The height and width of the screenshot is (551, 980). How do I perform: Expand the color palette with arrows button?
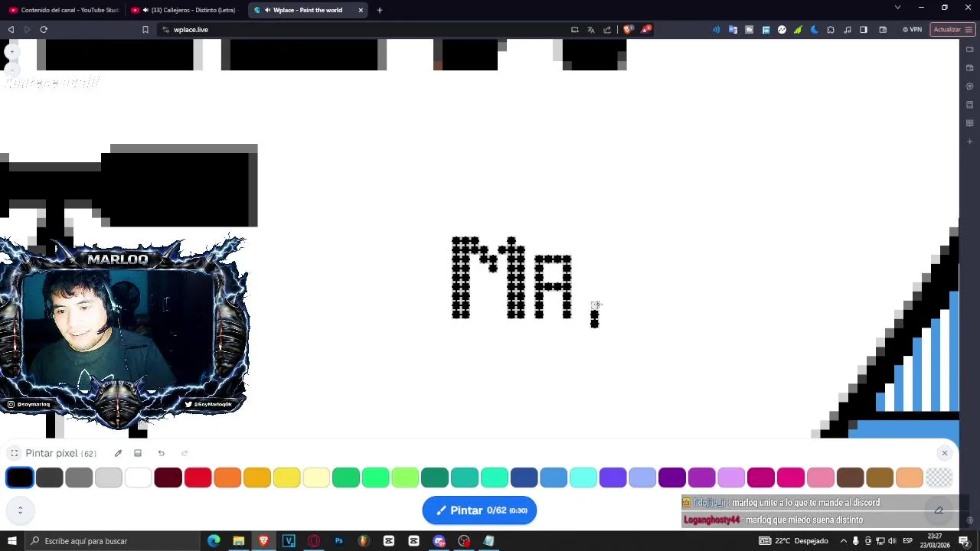pos(20,510)
